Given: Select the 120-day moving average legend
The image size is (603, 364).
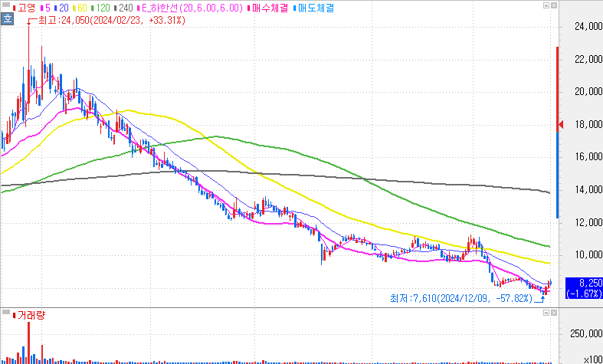Looking at the screenshot, I should point(100,8).
